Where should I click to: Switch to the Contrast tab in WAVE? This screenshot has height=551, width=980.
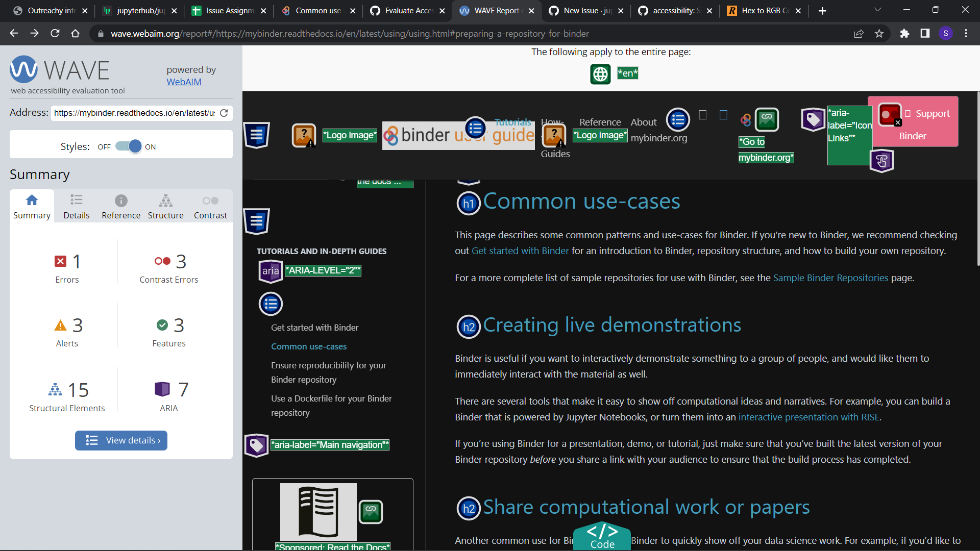click(210, 207)
